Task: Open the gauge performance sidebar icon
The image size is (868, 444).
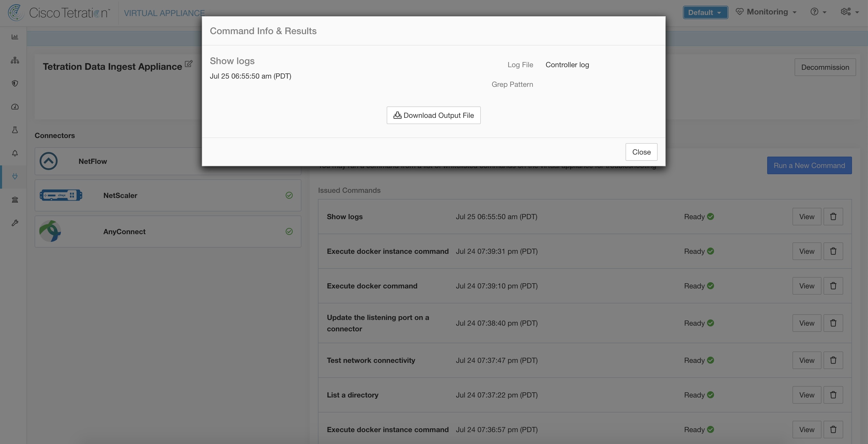Action: [15, 107]
